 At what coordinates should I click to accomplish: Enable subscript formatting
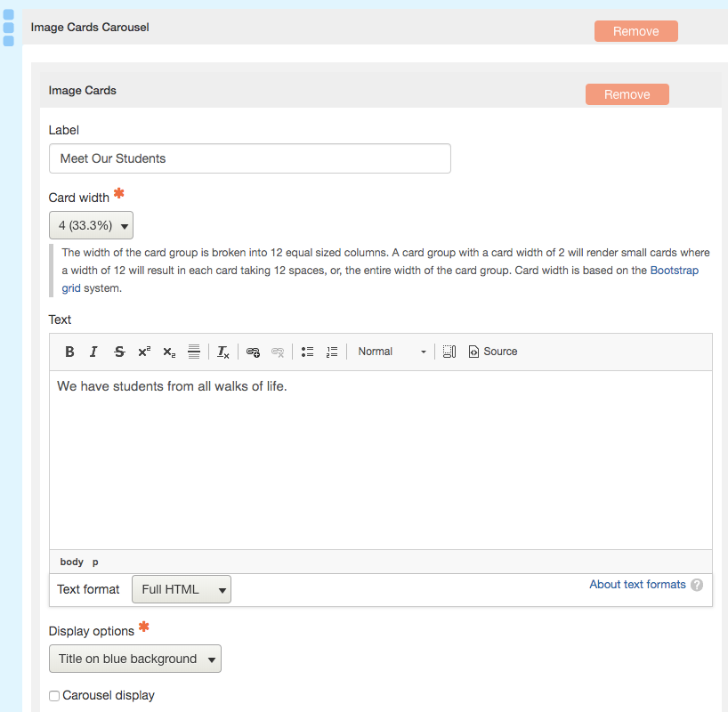pos(168,351)
